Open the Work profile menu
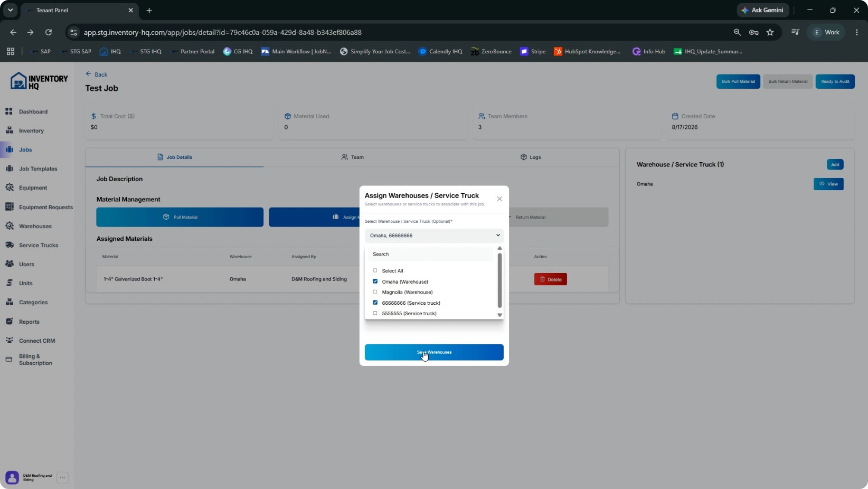 click(x=826, y=32)
